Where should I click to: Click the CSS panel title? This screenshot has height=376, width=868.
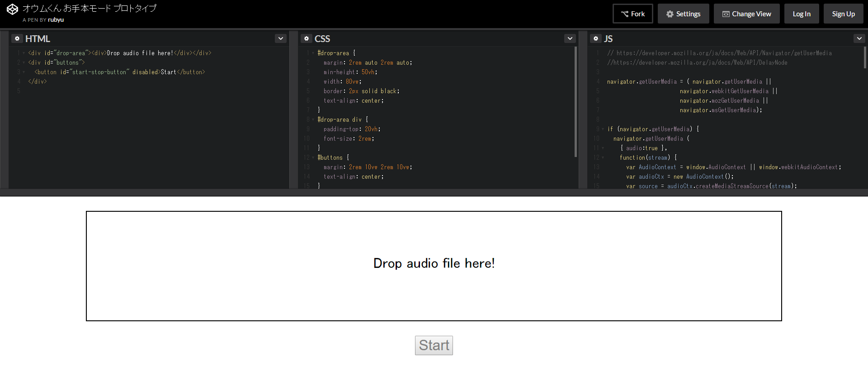(x=322, y=38)
